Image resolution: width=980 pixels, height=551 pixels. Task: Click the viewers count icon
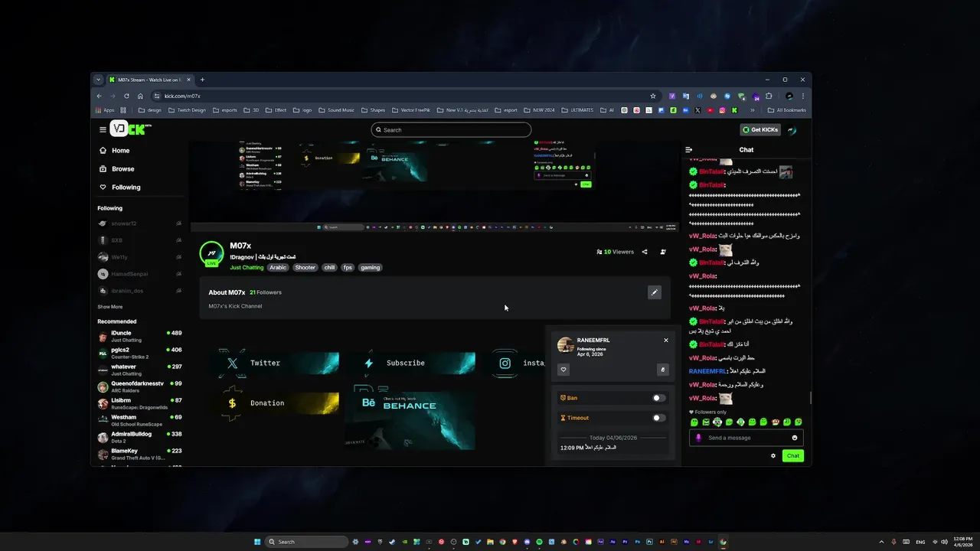(599, 252)
